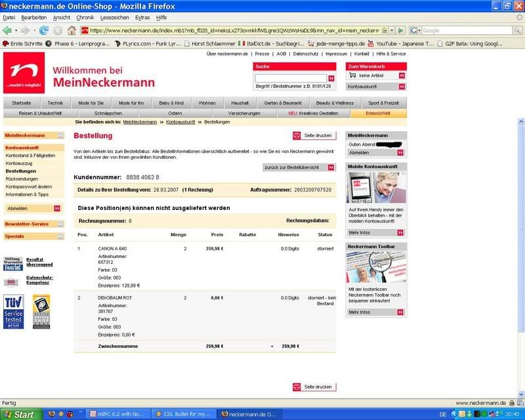Click Mehr Infos under Mobile Kontoauskunft

coord(376,232)
